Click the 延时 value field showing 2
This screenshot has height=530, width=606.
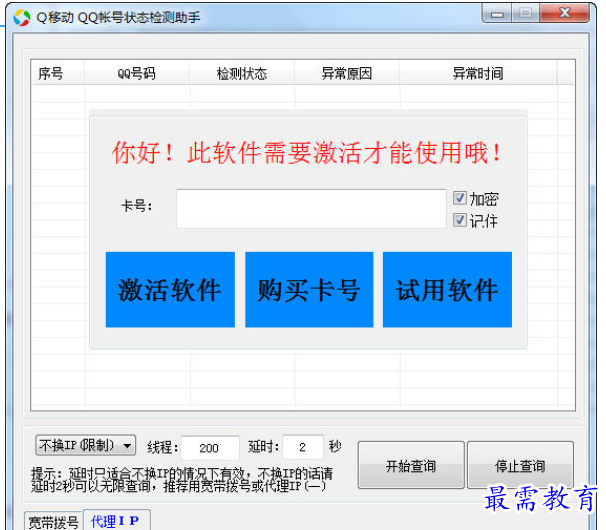[303, 447]
